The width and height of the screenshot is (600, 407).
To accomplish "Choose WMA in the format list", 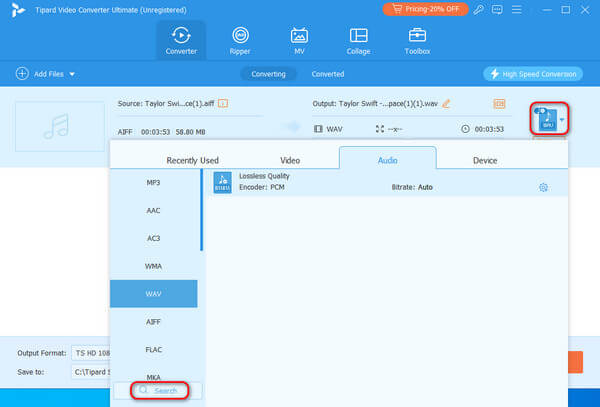I will coord(153,266).
